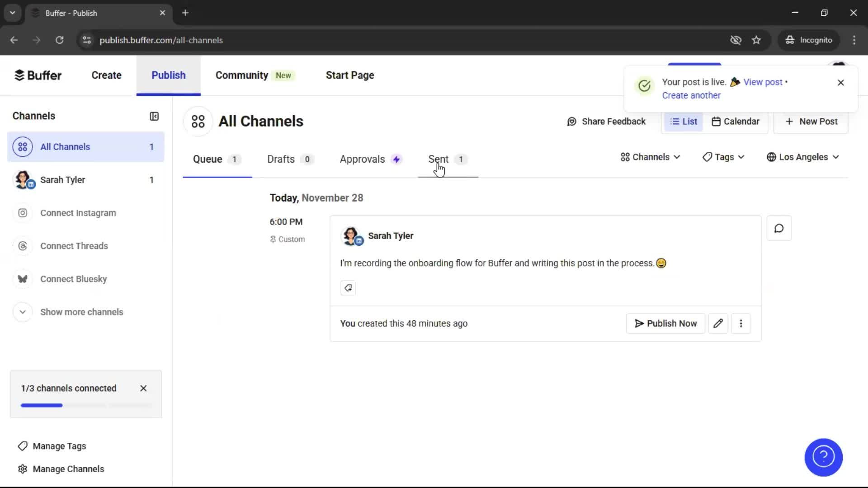Image resolution: width=868 pixels, height=488 pixels.
Task: Open the Community page
Action: (241, 75)
